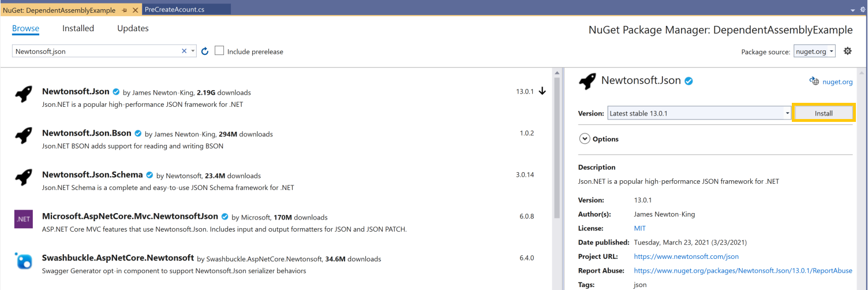Pin the NuGet document tab
This screenshot has width=868, height=290.
pos(125,10)
